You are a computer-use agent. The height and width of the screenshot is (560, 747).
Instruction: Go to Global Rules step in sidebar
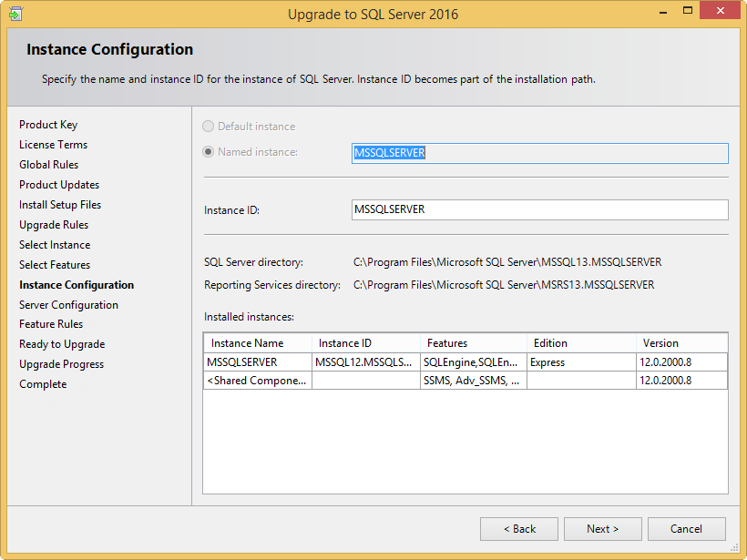48,165
